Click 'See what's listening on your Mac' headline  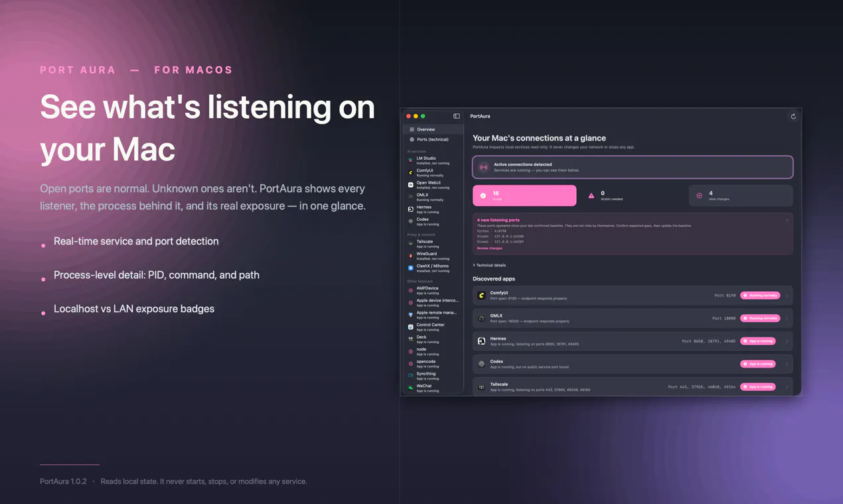tap(207, 128)
